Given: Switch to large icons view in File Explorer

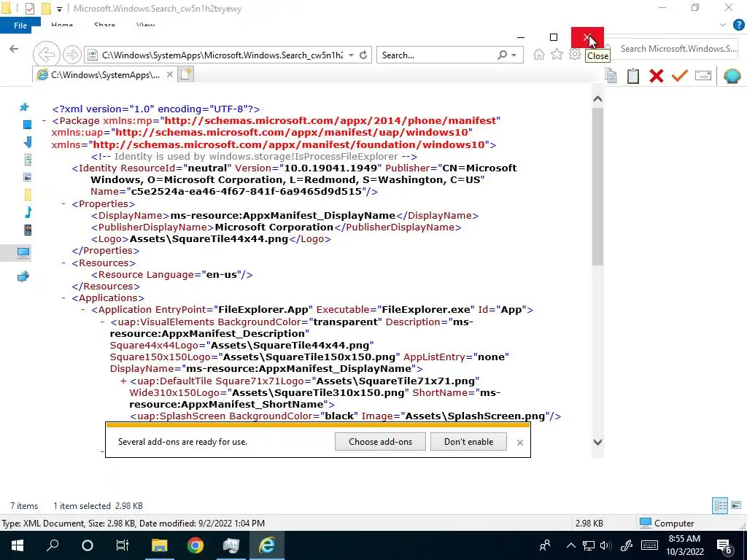Looking at the screenshot, I should tap(736, 505).
